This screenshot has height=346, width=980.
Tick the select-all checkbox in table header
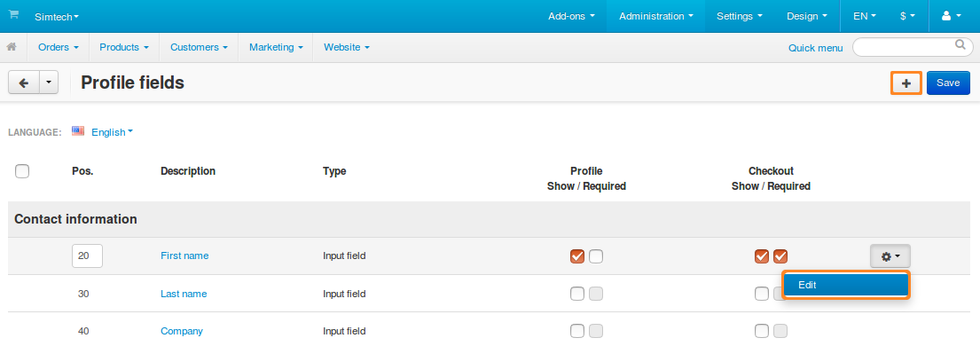pos(22,171)
